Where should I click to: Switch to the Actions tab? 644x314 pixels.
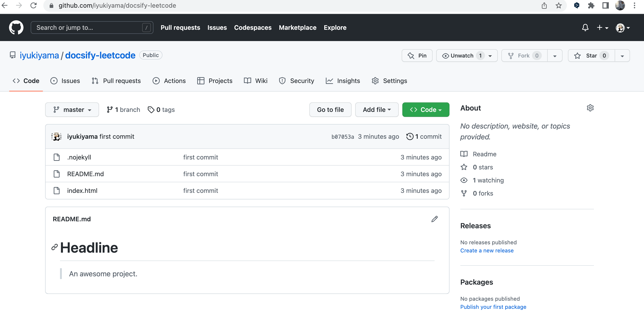point(169,81)
